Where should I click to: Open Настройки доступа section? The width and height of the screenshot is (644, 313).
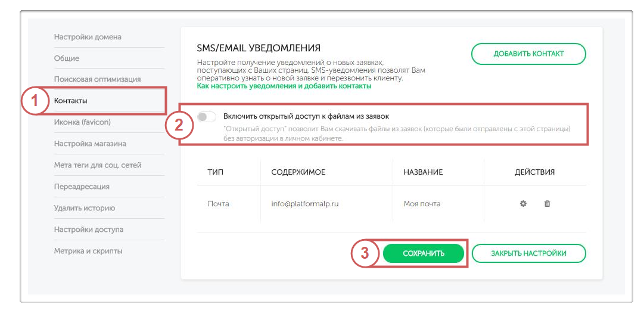[89, 230]
